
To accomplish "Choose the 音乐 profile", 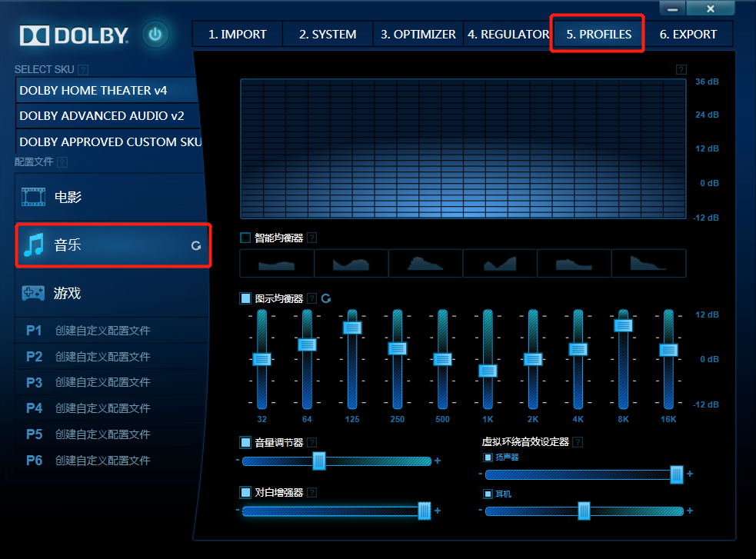I will (113, 245).
